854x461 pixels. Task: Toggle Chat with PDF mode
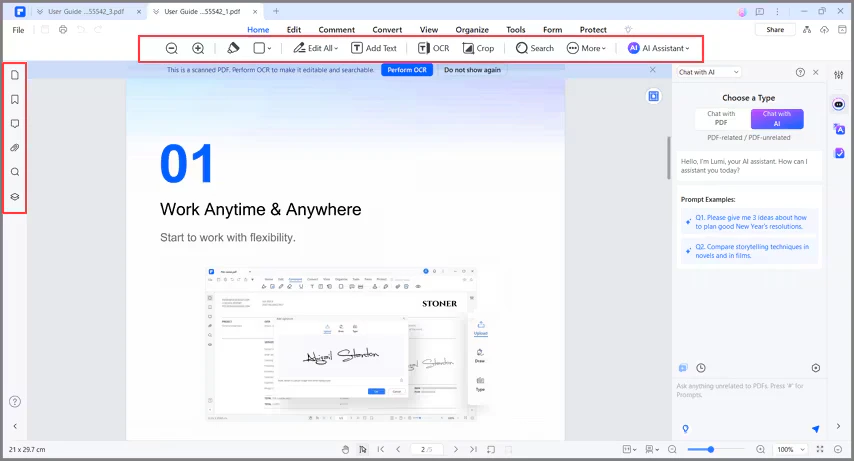click(x=721, y=118)
